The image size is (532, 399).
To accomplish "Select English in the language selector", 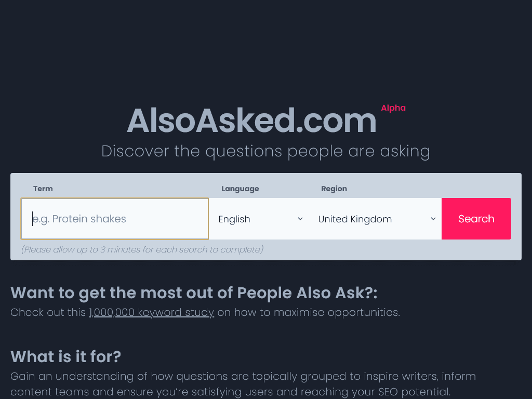I will click(x=234, y=219).
